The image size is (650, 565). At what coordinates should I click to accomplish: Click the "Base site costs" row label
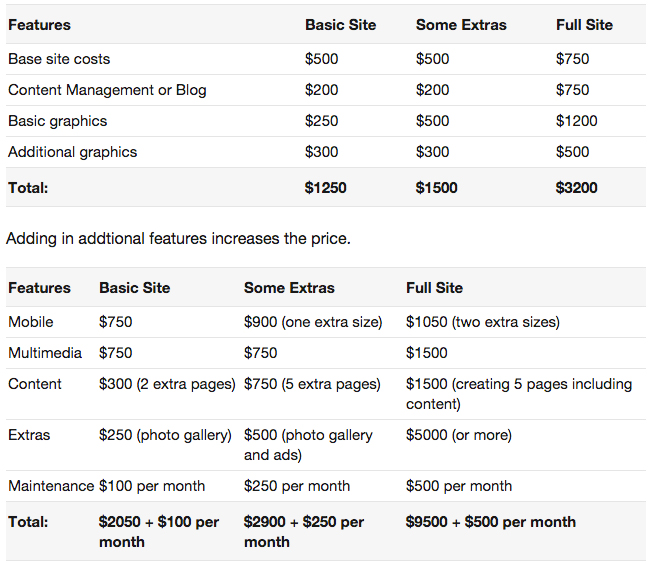coord(60,59)
